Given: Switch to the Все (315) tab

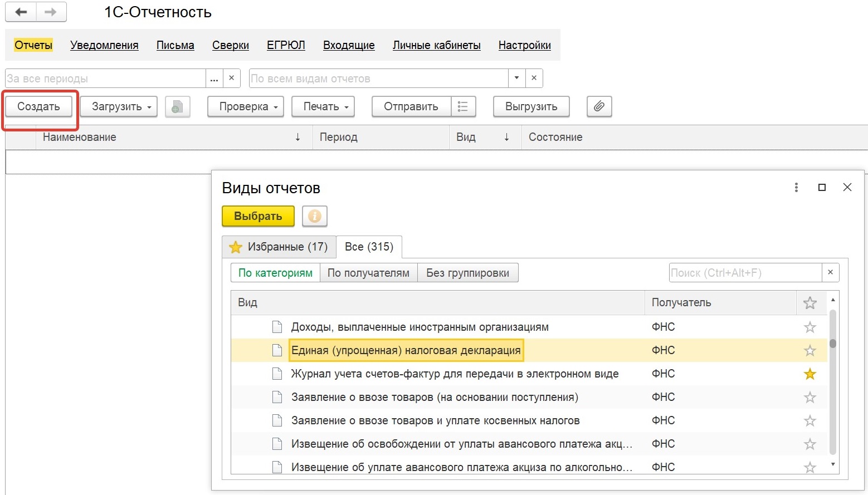Looking at the screenshot, I should pyautogui.click(x=369, y=247).
